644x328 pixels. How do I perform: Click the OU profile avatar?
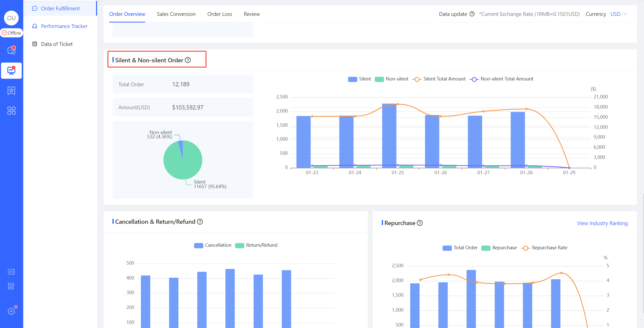pyautogui.click(x=11, y=18)
